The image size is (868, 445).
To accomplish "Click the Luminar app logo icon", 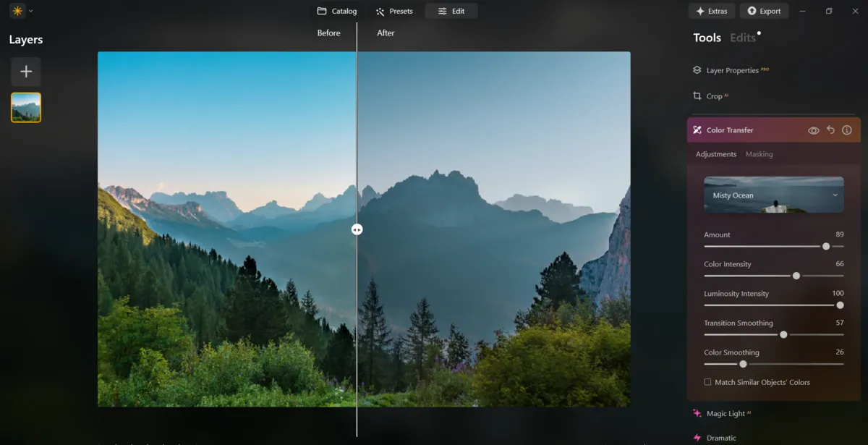I will point(16,11).
